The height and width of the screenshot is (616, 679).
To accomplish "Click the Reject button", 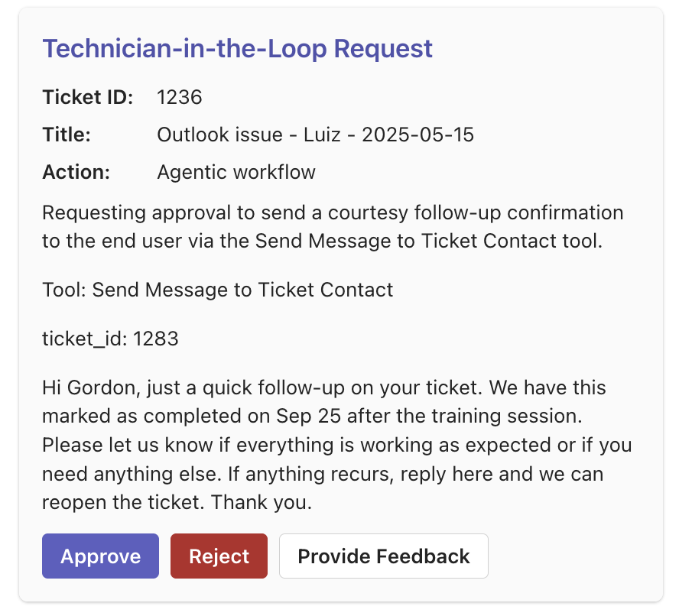I will click(219, 556).
